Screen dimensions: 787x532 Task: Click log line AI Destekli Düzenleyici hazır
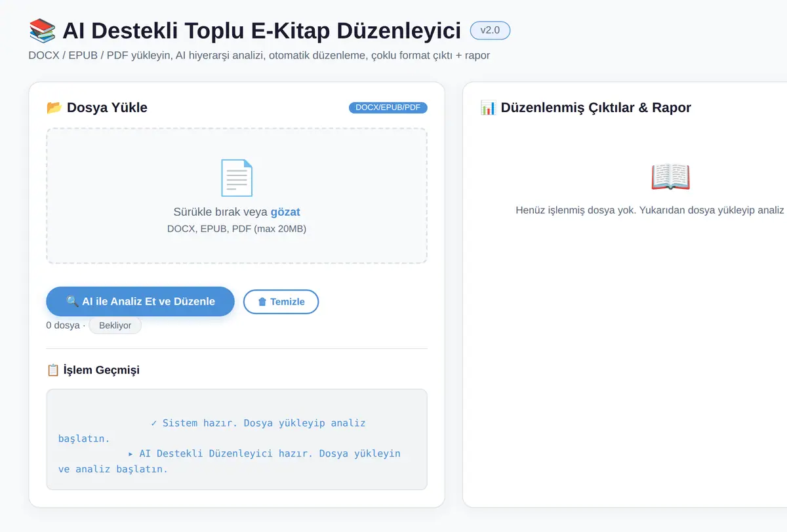(230, 461)
